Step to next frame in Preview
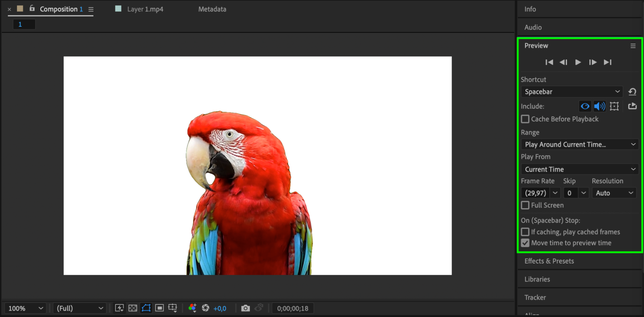This screenshot has height=317, width=644. coord(592,62)
